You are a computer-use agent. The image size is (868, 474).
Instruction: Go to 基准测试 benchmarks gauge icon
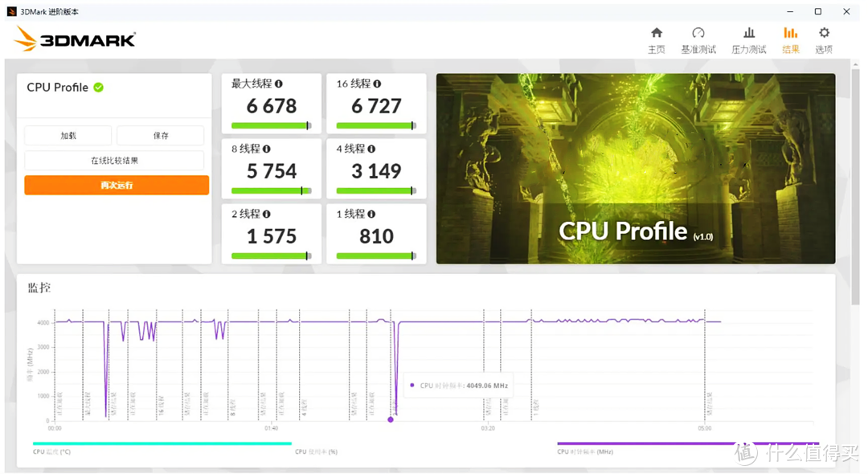[x=698, y=33]
